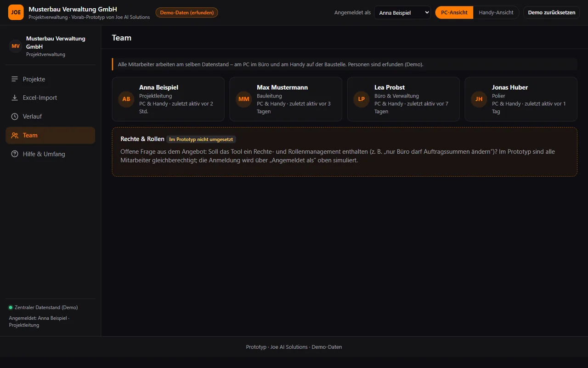Screen dimensions: 588x368
Task: Open the Verlauf section
Action: click(51, 116)
